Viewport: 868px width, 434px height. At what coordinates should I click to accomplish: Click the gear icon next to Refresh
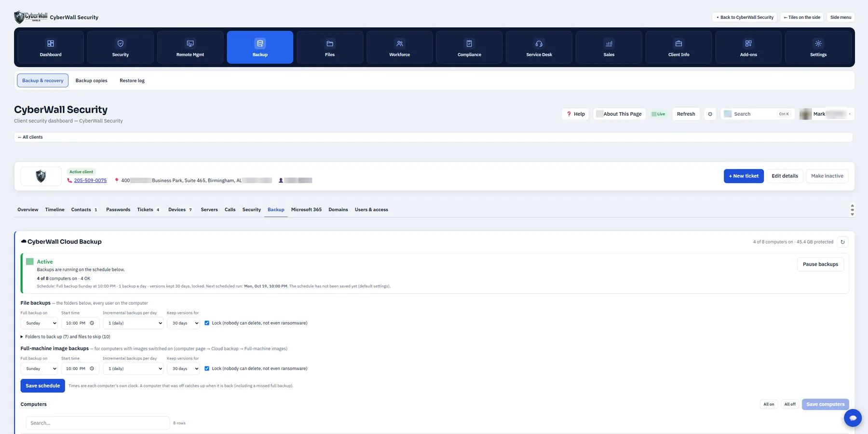click(x=710, y=114)
